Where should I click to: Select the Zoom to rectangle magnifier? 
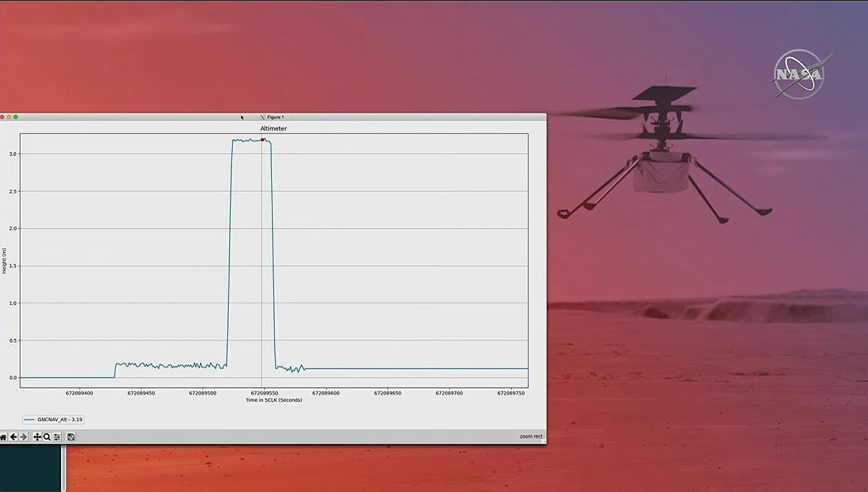pyautogui.click(x=47, y=437)
